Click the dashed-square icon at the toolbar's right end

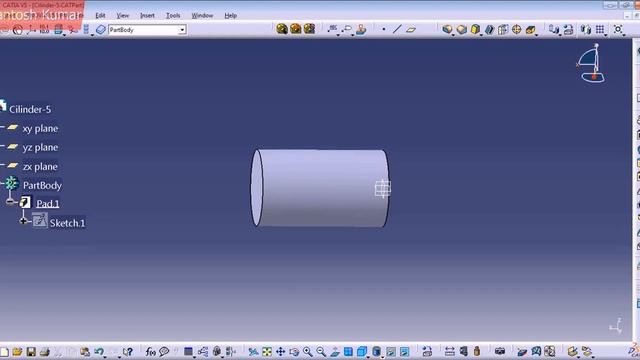618,29
